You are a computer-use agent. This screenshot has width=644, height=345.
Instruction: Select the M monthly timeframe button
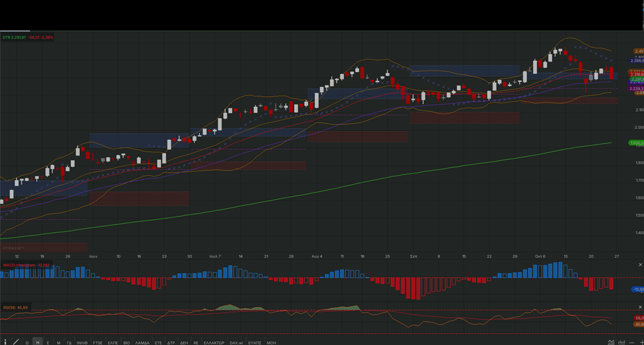coord(58,342)
